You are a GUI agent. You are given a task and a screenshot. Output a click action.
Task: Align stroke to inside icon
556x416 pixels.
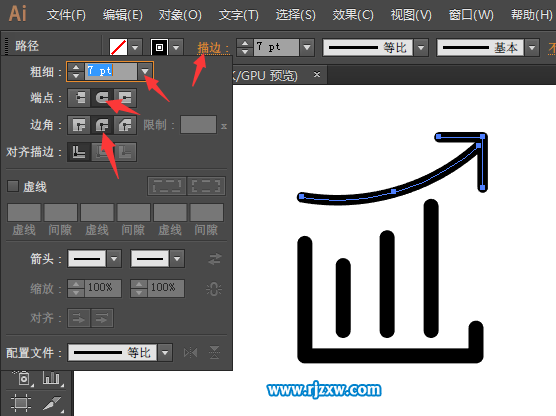(102, 152)
